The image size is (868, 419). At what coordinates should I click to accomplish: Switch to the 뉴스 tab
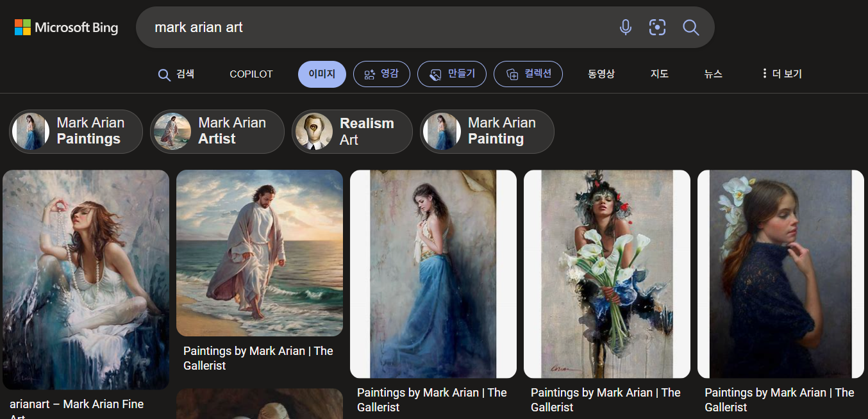[714, 74]
